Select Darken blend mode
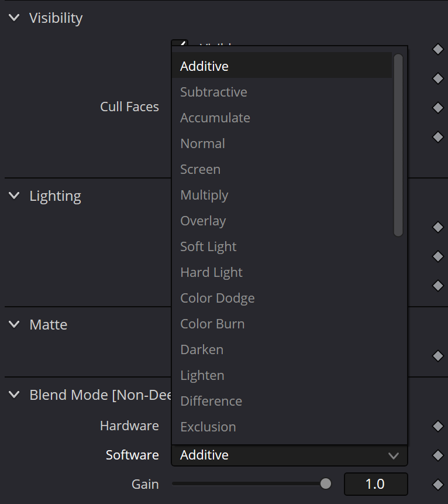This screenshot has width=448, height=504. [x=282, y=349]
